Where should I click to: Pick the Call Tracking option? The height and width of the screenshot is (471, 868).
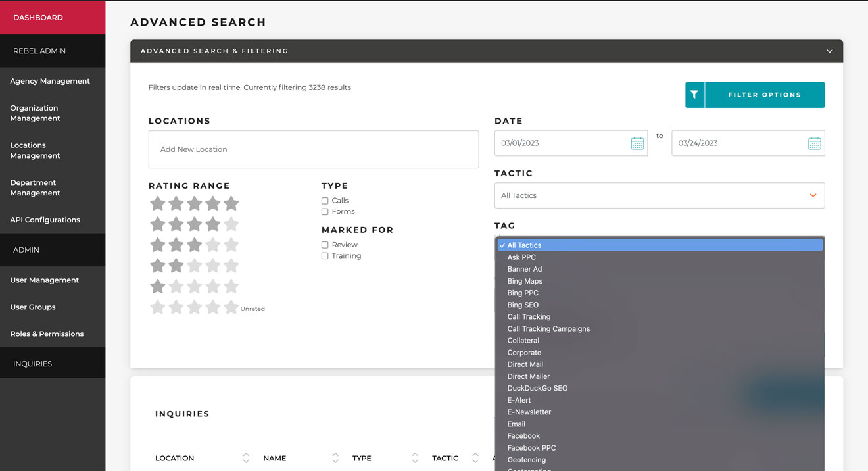coord(660,316)
